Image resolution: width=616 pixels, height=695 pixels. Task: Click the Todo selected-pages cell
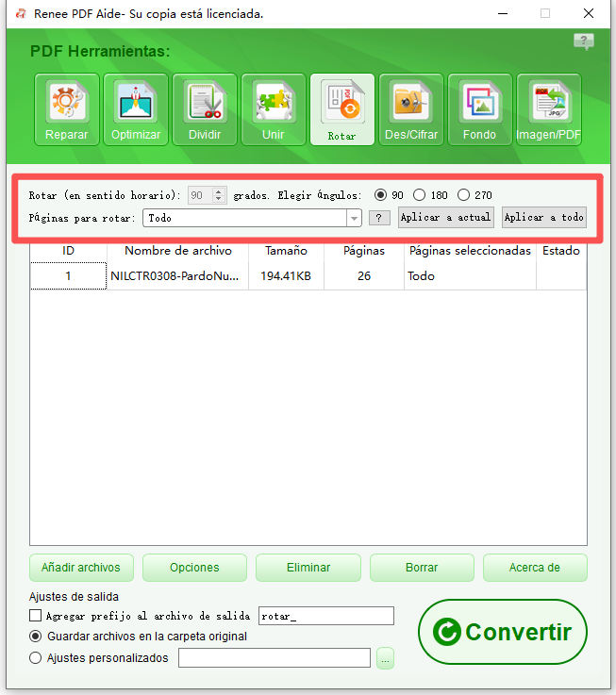pos(470,276)
